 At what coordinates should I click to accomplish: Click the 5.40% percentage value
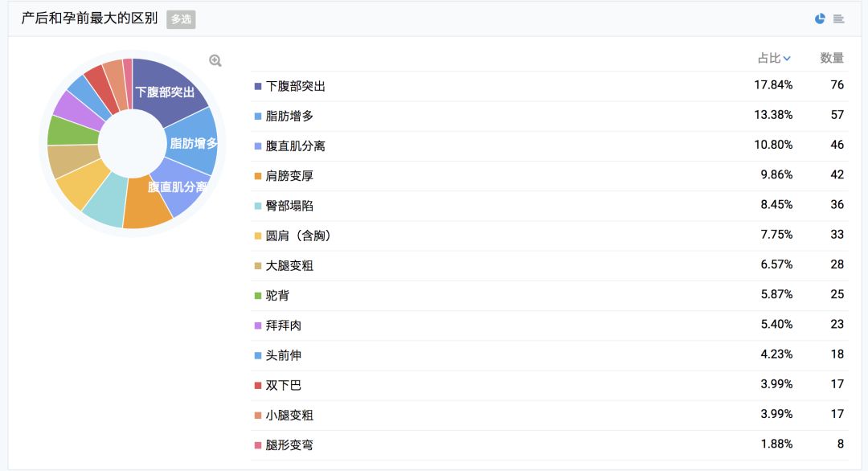tap(776, 324)
